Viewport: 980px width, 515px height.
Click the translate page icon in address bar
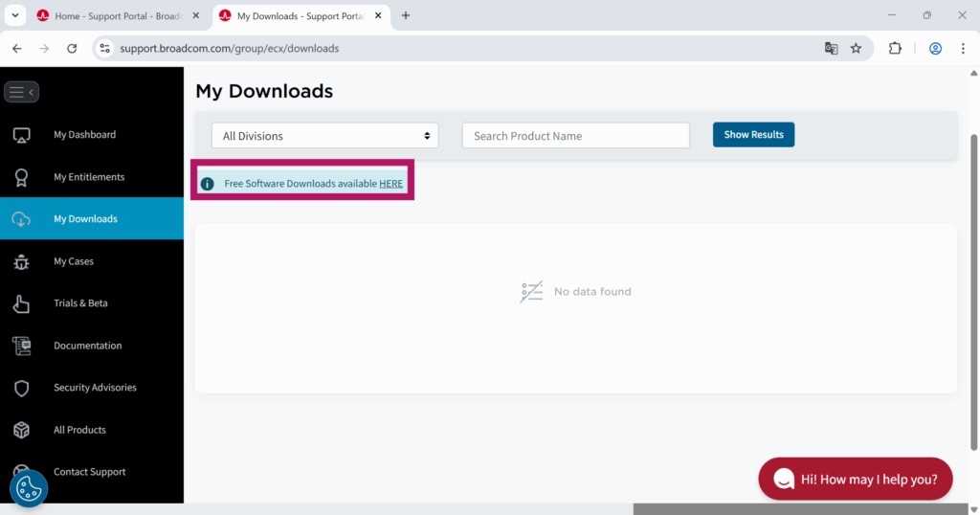(831, 49)
